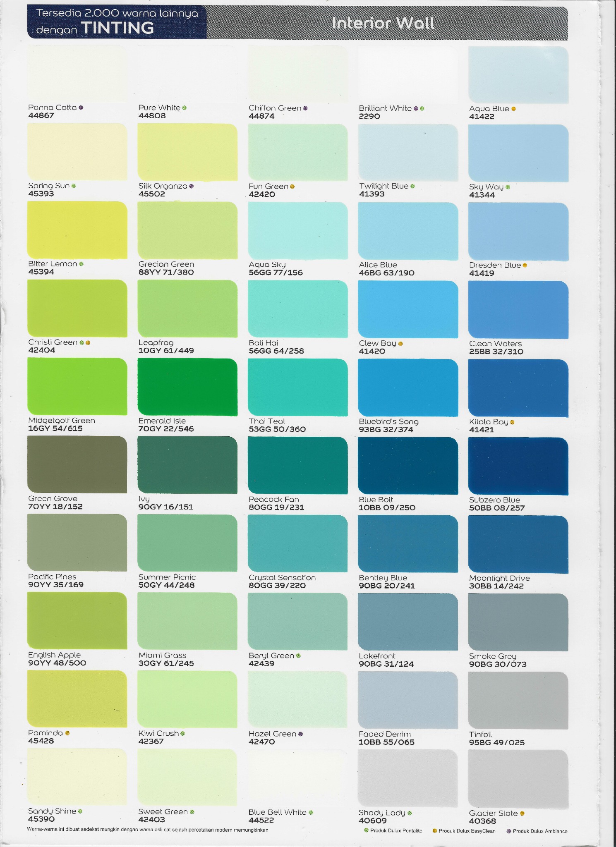
Task: Click the purple Dulux Ambiance legend dot
Action: [x=509, y=831]
